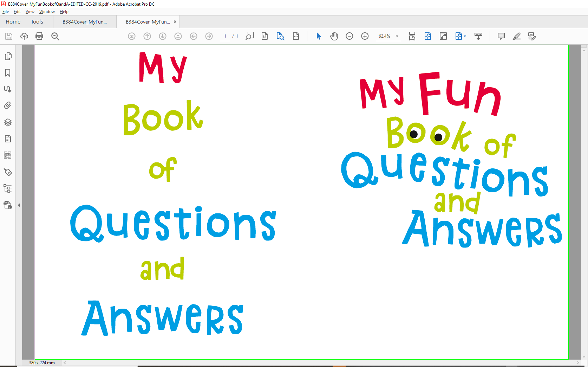The image size is (588, 367).
Task: Zoom out with the minus button
Action: [x=349, y=36]
